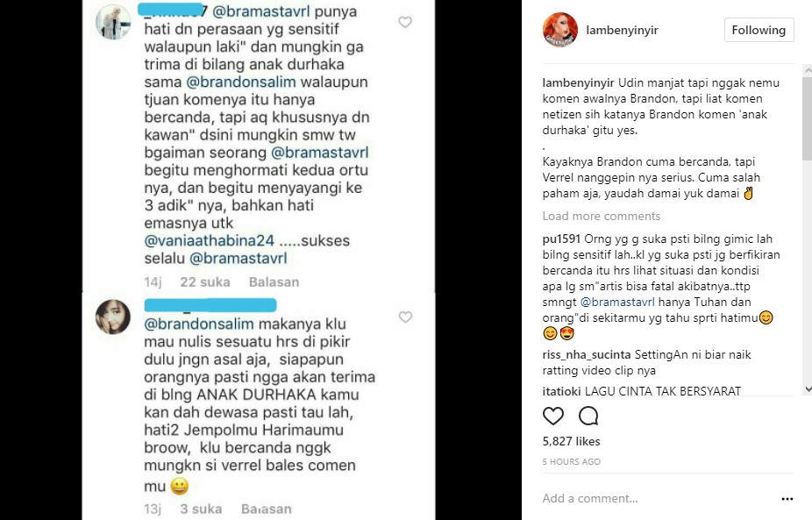
Task: View the 5,827 likes list
Action: click(571, 441)
